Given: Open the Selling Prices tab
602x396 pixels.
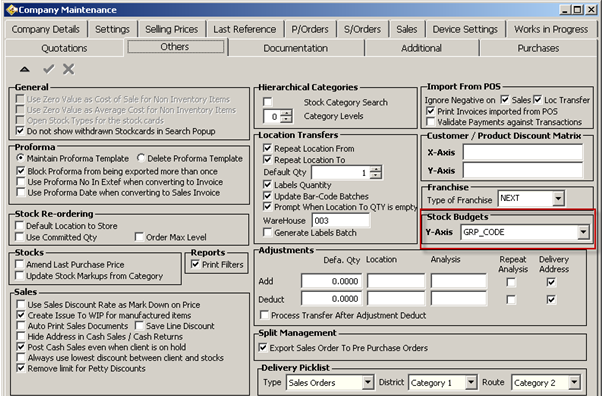Looking at the screenshot, I should point(172,29).
